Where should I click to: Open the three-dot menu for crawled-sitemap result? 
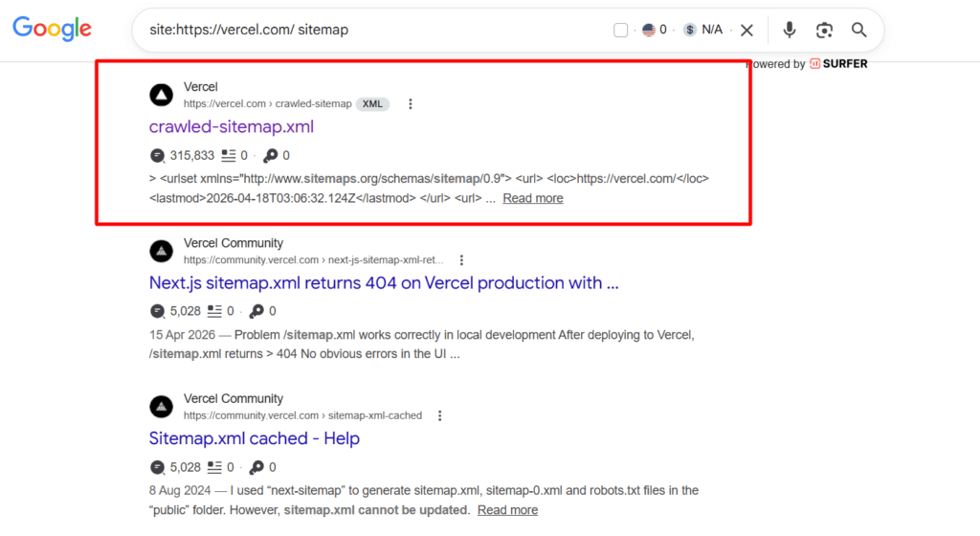[x=410, y=103]
